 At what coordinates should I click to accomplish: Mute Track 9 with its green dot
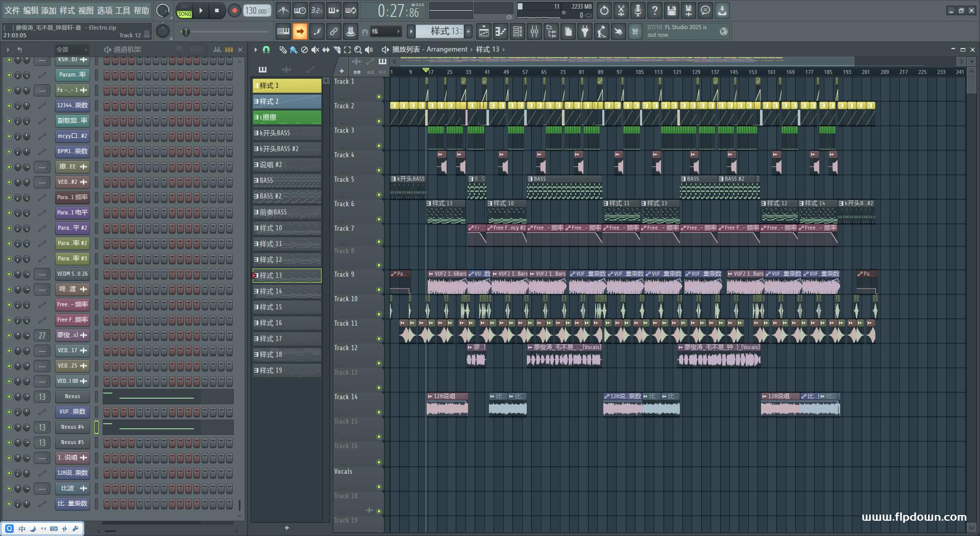pyautogui.click(x=379, y=289)
